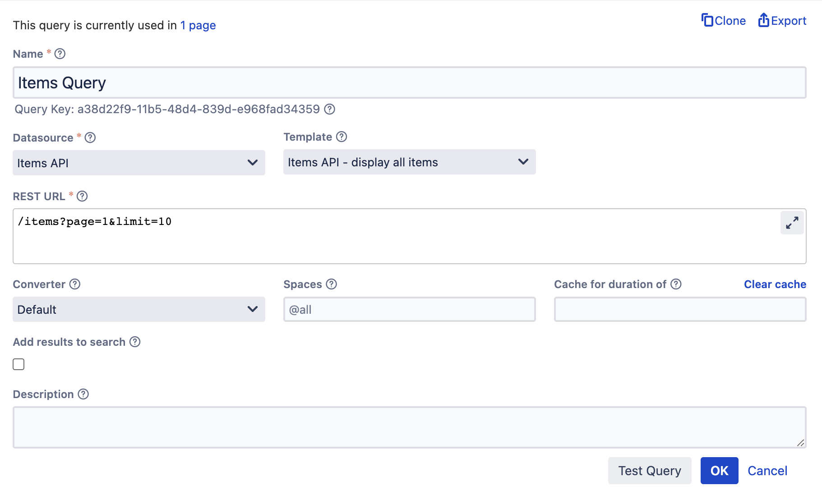Expand the REST URL editor fullscreen
This screenshot has width=822, height=504.
pos(791,223)
